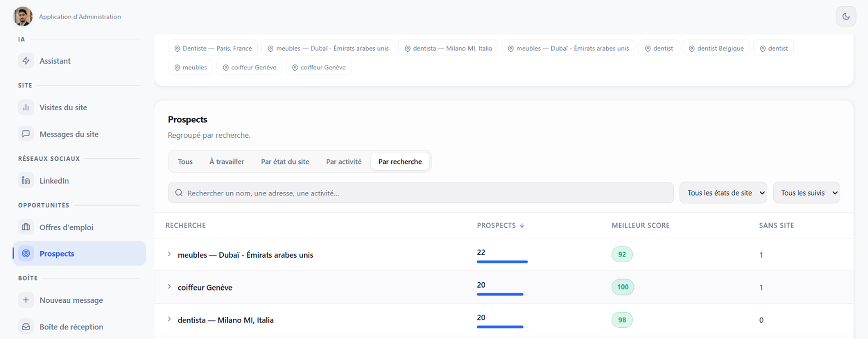Click the Messages du site speech bubble icon
The height and width of the screenshot is (339, 868).
coord(26,134)
